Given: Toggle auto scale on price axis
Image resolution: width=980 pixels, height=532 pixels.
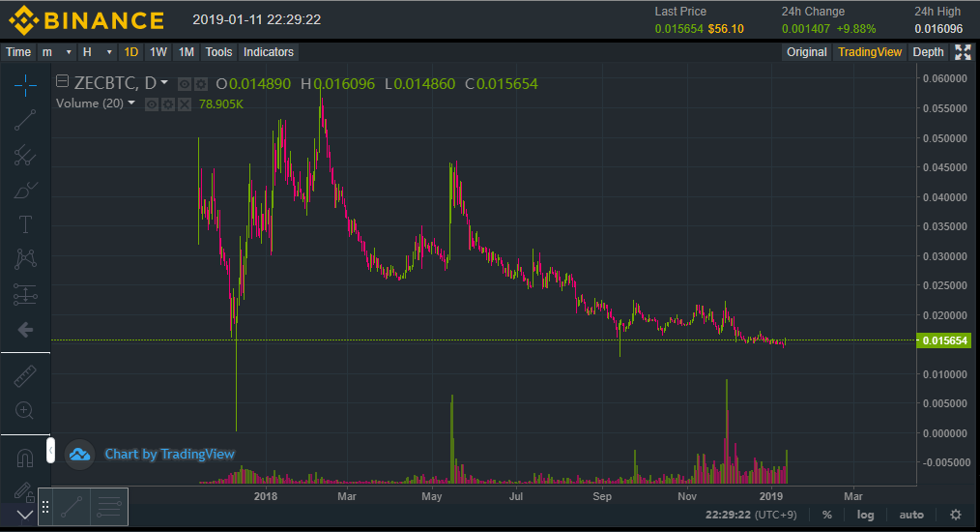Looking at the screenshot, I should 910,515.
